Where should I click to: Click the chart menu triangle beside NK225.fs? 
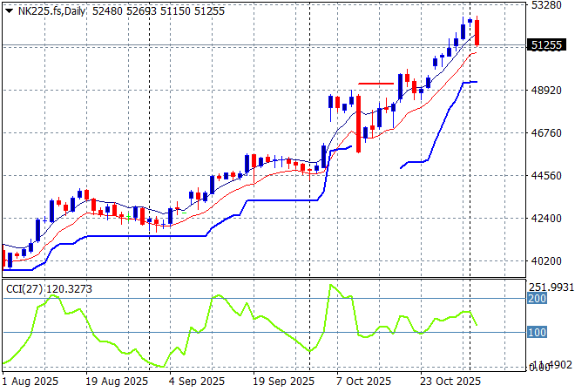click(9, 10)
